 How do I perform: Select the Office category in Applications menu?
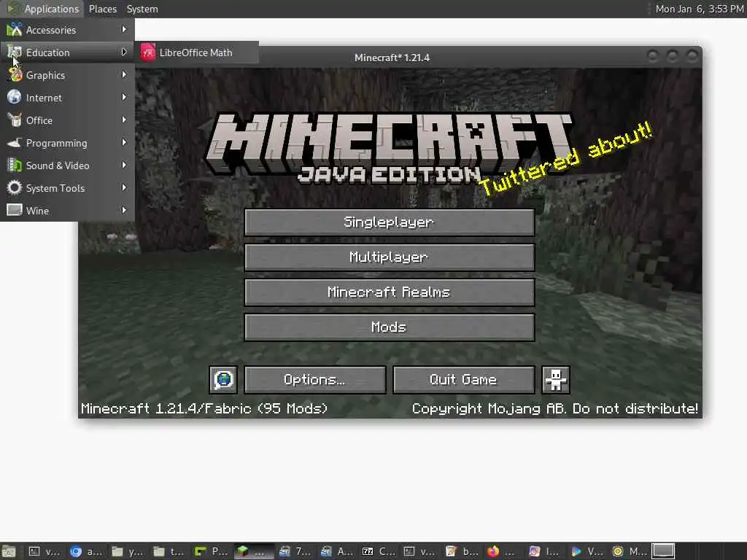point(67,120)
